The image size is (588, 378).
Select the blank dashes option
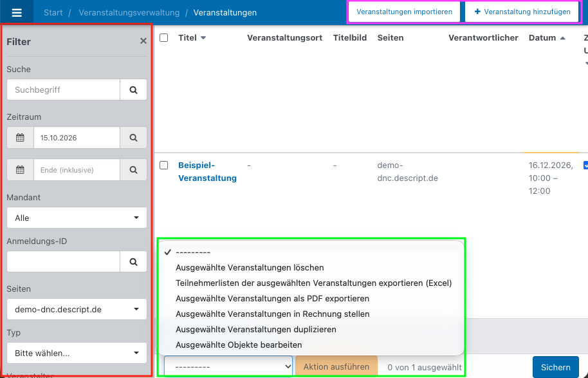[x=311, y=252]
